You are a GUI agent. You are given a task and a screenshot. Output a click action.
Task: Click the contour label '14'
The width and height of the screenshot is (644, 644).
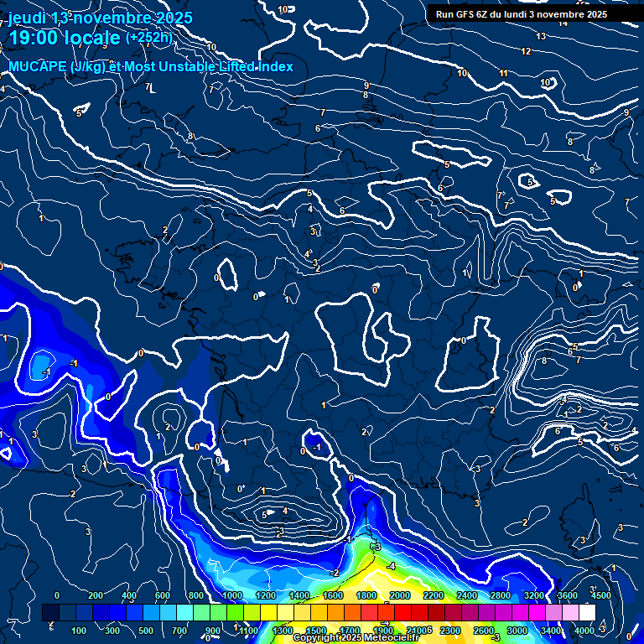563,23
